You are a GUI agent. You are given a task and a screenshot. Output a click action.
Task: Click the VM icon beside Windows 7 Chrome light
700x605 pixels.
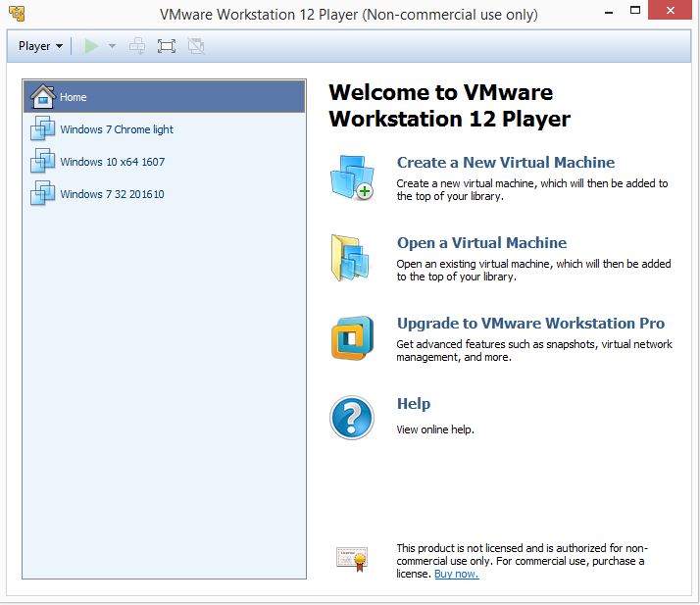click(43, 128)
